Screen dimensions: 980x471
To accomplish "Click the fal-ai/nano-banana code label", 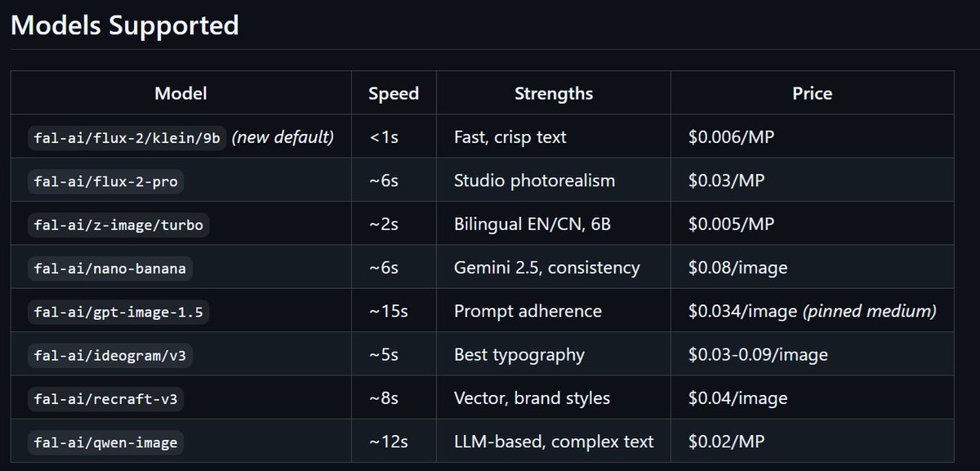I will [111, 268].
